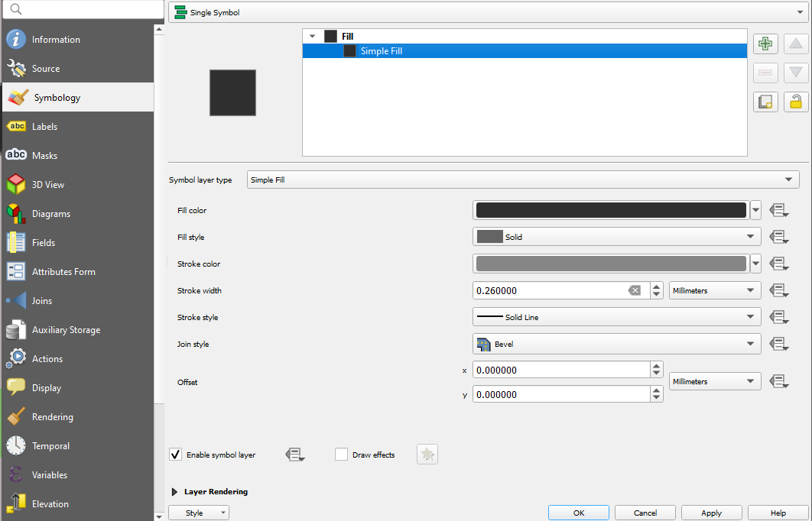The width and height of the screenshot is (812, 521).
Task: Open data-defined override for Offset
Action: point(779,382)
